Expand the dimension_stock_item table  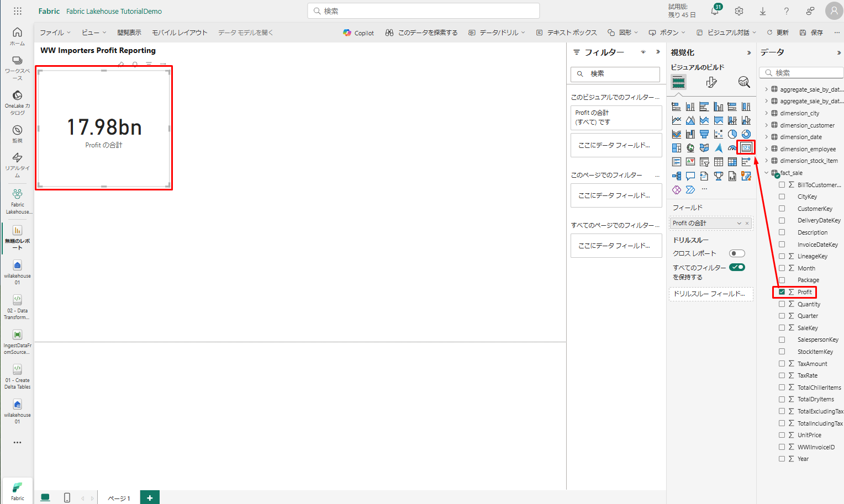(x=767, y=161)
